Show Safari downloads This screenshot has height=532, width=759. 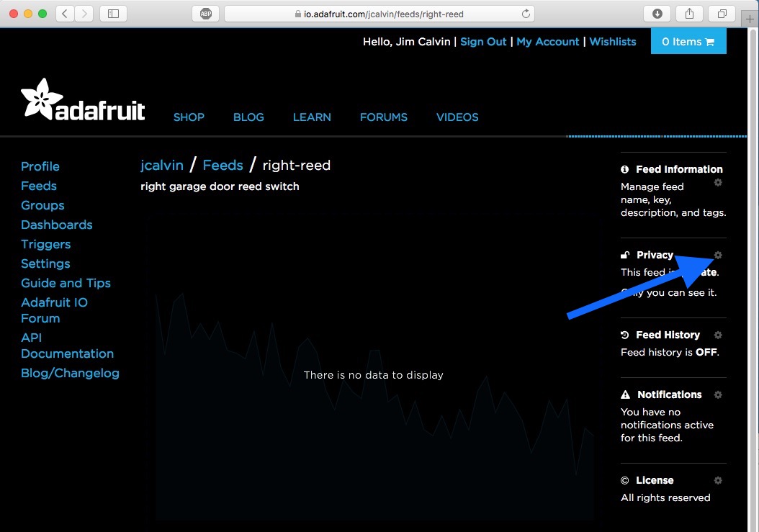pyautogui.click(x=657, y=14)
